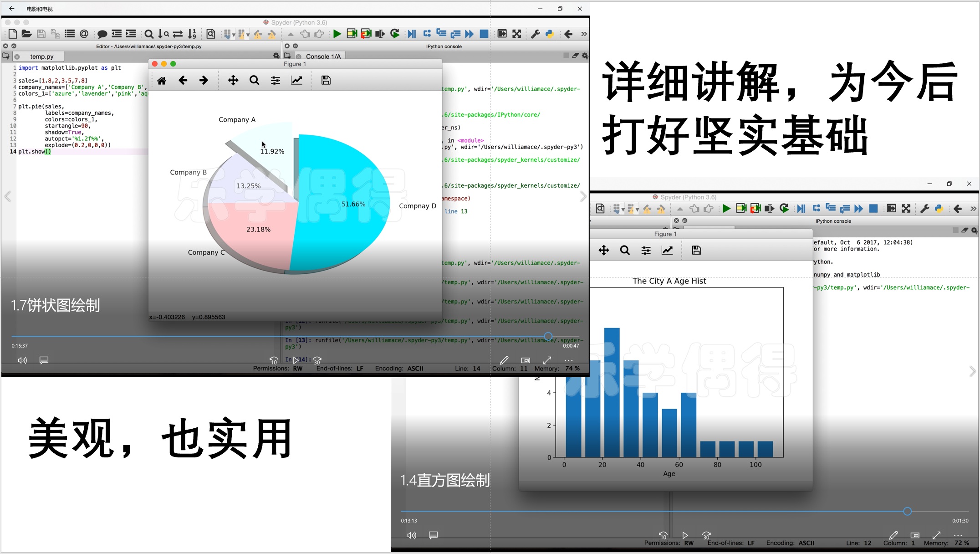The height and width of the screenshot is (554, 980).
Task: Toggle play in the pie chart video player
Action: click(296, 360)
